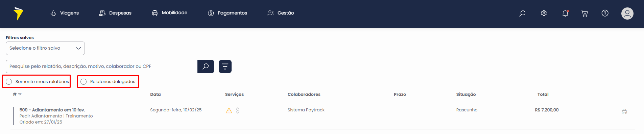
Task: Select Somente meus relatórios radio option
Action: point(9,82)
